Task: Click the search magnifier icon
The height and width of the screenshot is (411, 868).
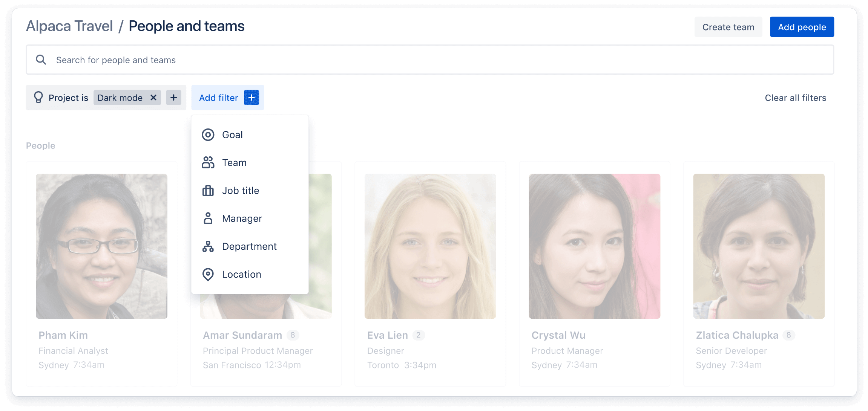Action: [x=40, y=60]
